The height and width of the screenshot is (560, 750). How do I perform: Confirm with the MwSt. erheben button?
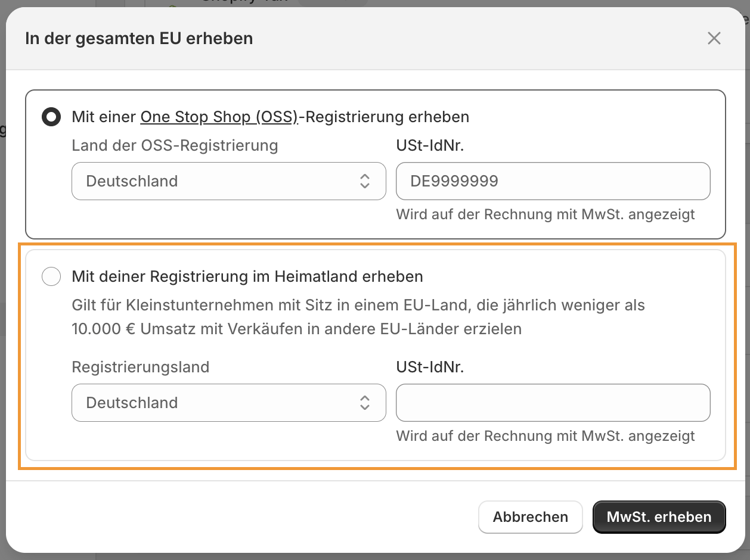(x=659, y=517)
